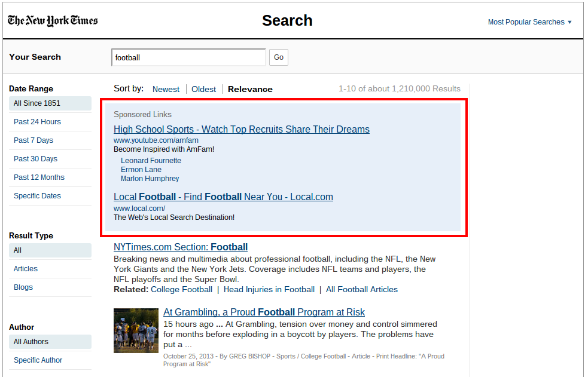This screenshot has height=377, width=588.
Task: Click the Grambling article thumbnail photo
Action: (x=136, y=330)
